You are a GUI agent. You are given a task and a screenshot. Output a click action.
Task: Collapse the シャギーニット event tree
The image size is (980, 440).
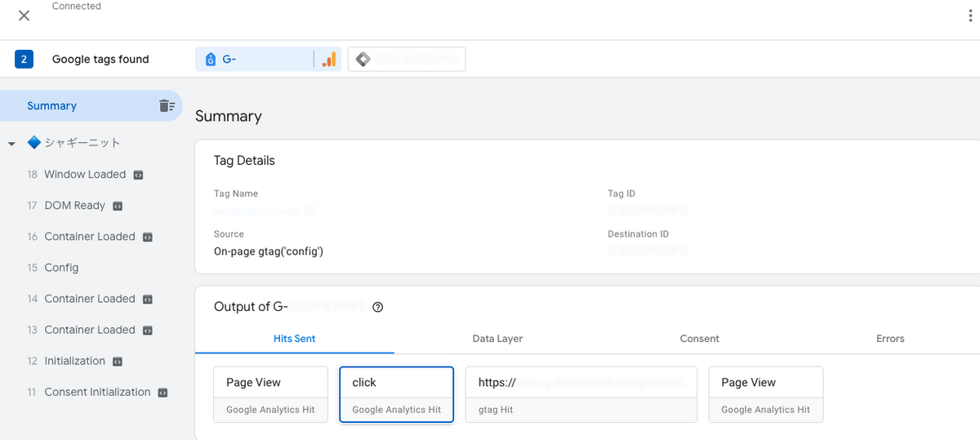11,144
